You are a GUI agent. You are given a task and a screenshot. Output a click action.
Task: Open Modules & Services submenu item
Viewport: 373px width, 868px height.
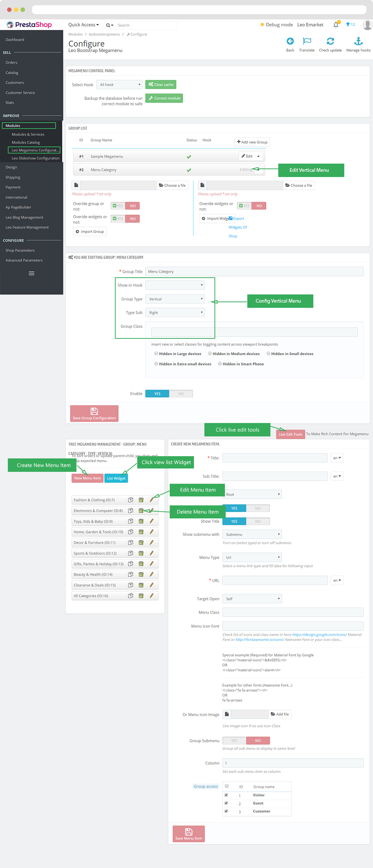click(28, 134)
